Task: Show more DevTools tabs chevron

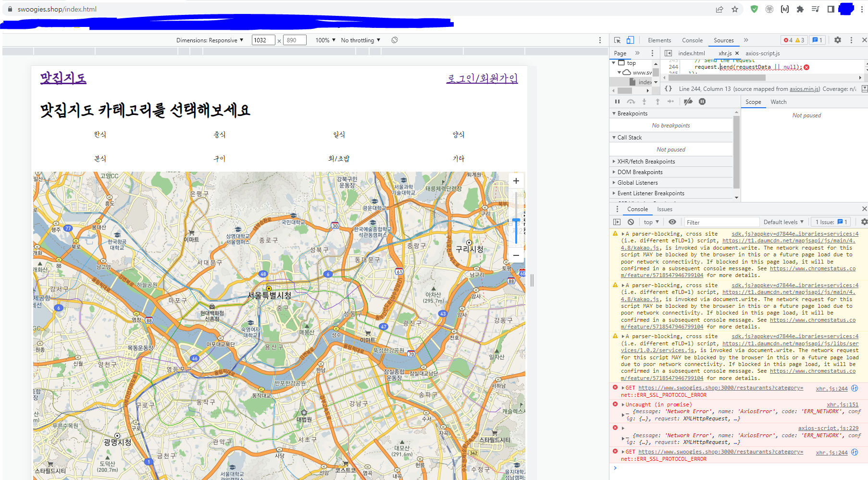Action: pos(746,40)
